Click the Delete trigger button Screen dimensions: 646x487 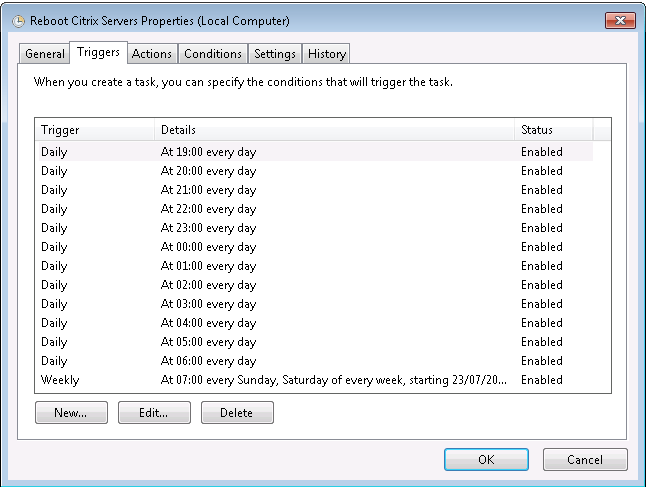point(237,412)
